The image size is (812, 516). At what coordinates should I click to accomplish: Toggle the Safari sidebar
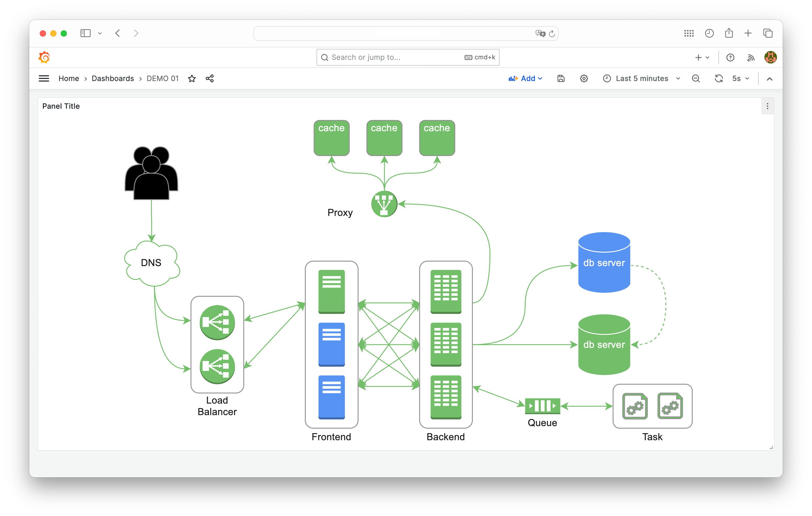coord(85,33)
